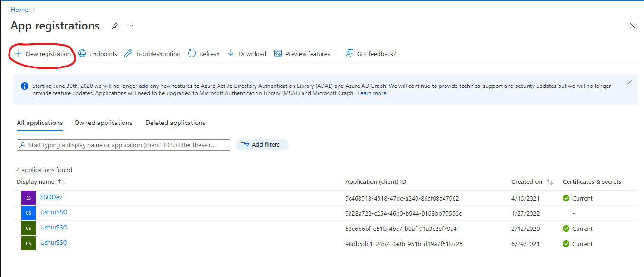
Task: Click created date 2/12/2020
Action: click(x=525, y=229)
